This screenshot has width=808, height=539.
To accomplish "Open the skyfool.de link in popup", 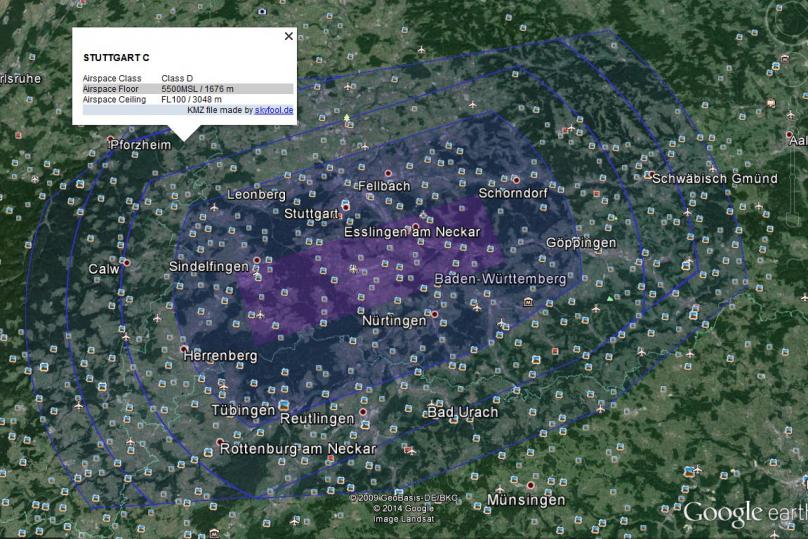I will (274, 110).
